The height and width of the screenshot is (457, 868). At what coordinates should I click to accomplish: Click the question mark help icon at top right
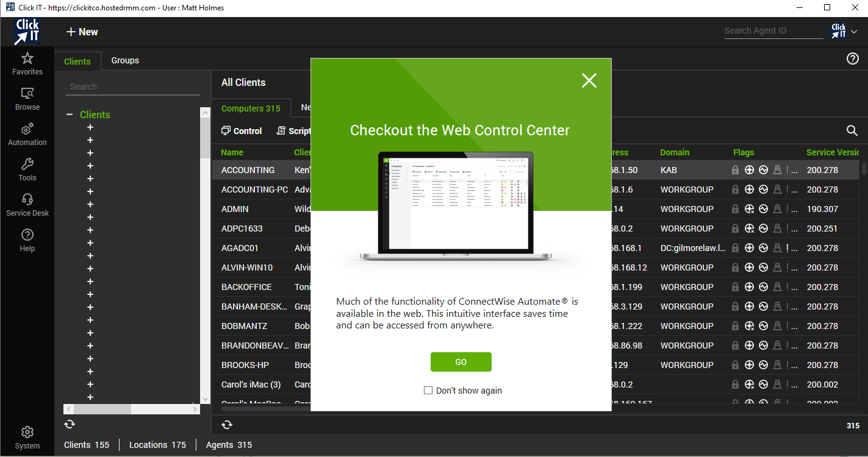click(853, 58)
